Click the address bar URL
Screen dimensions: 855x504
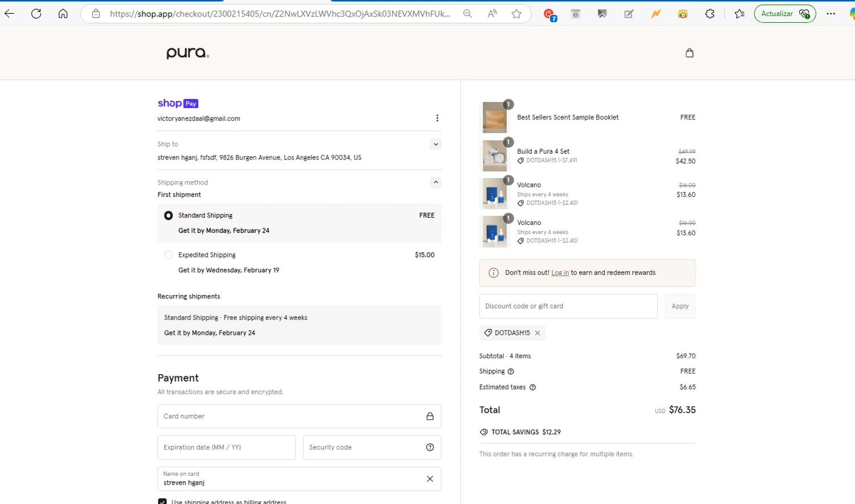(x=280, y=14)
